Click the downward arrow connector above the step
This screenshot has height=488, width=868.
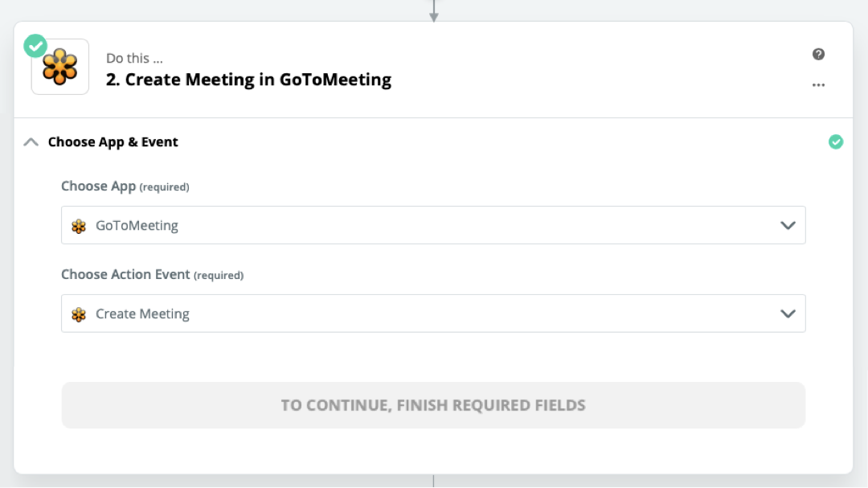point(433,11)
